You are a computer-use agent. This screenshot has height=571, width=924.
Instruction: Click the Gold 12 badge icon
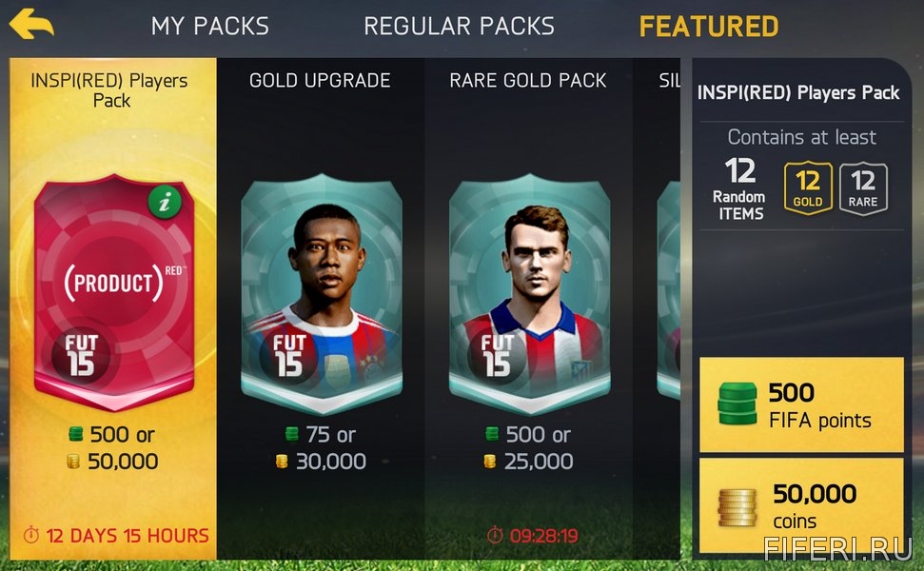[808, 188]
